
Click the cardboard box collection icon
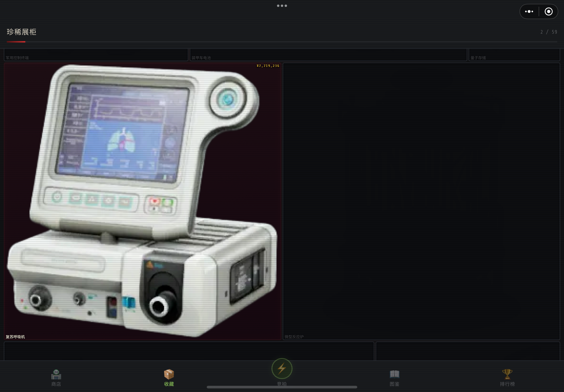tap(169, 374)
